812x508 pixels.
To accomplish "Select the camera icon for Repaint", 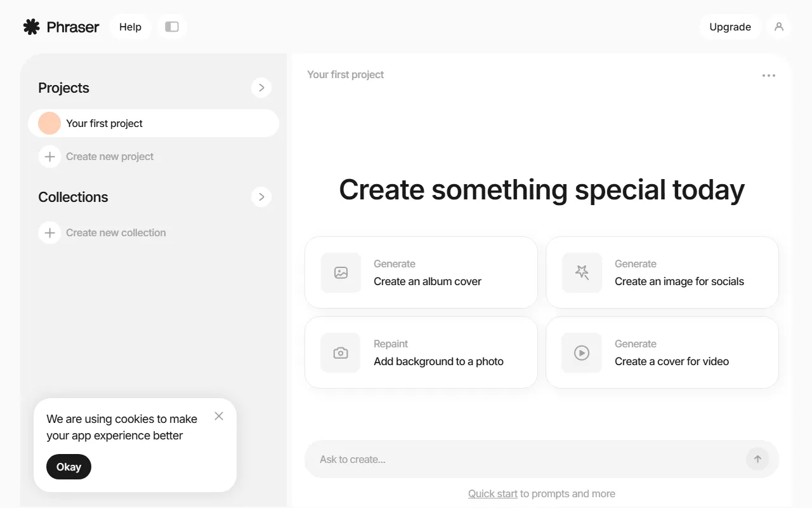I will click(x=341, y=352).
